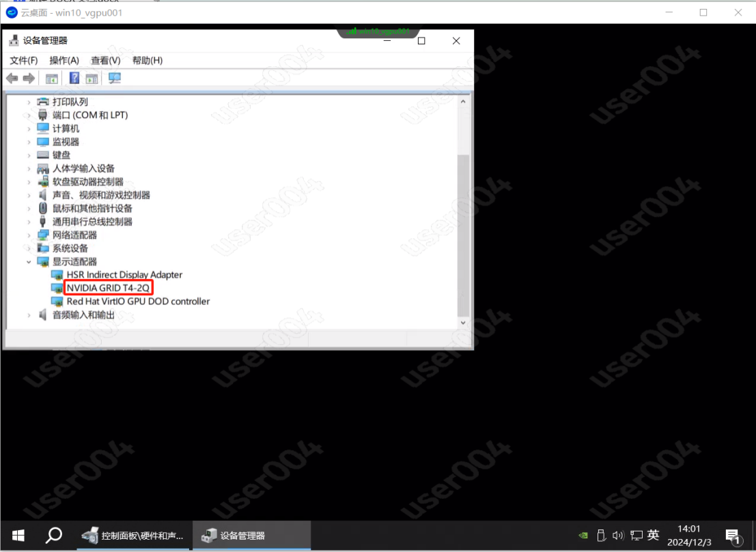
Task: Click the 音频输入和输出 audio icon
Action: pos(43,315)
